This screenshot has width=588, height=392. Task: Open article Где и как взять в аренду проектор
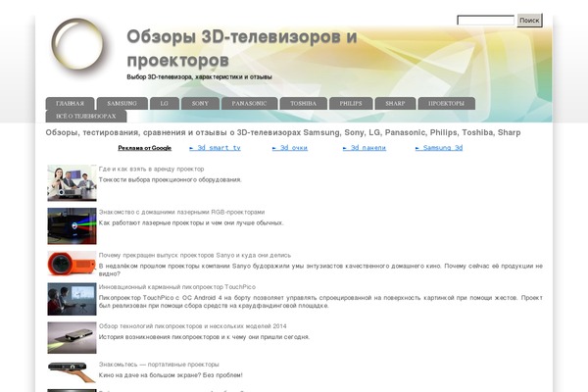point(152,169)
